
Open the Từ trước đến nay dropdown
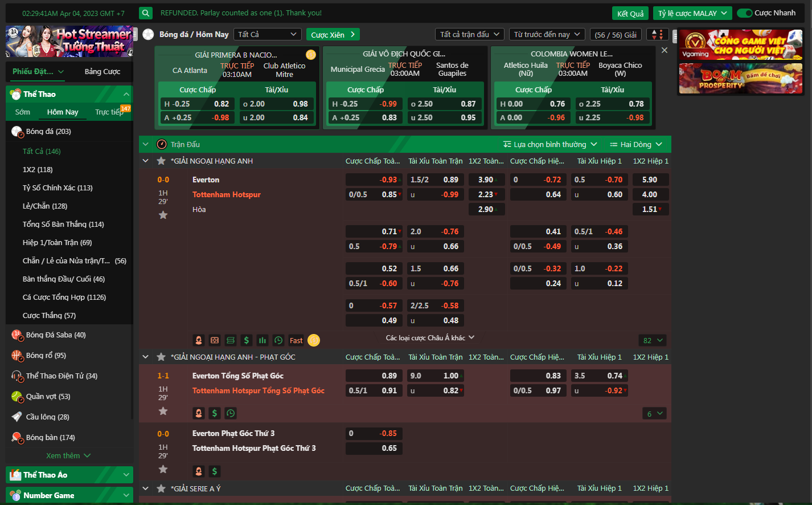coord(547,34)
